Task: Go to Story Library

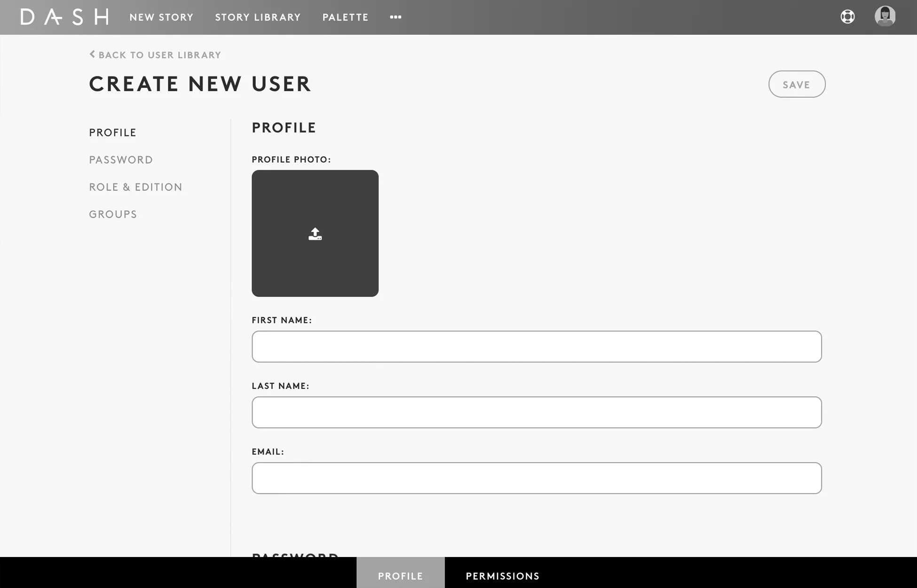Action: pyautogui.click(x=258, y=17)
